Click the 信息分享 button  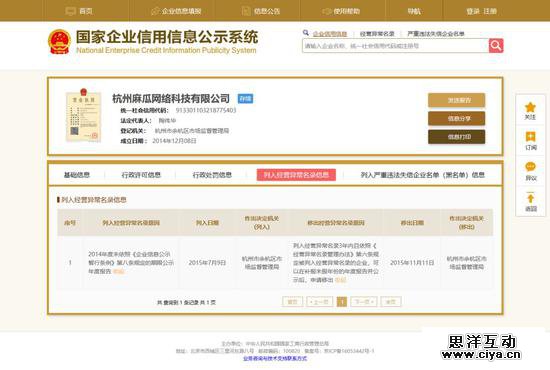[456, 119]
